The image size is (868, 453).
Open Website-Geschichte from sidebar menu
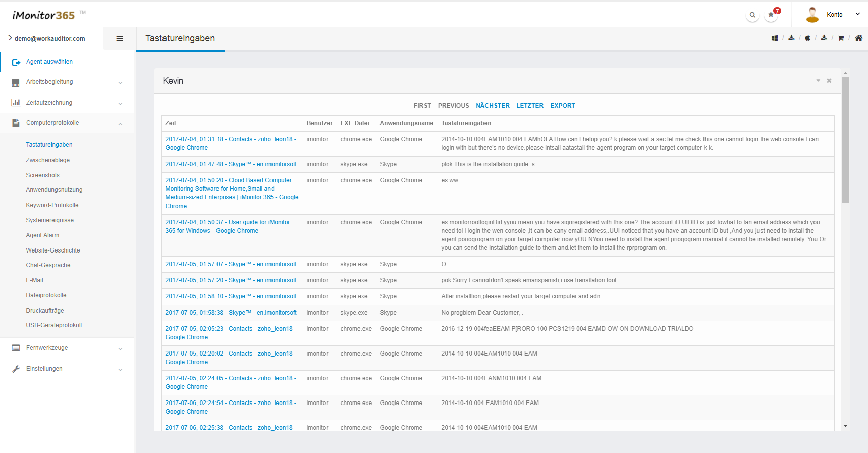click(x=53, y=250)
